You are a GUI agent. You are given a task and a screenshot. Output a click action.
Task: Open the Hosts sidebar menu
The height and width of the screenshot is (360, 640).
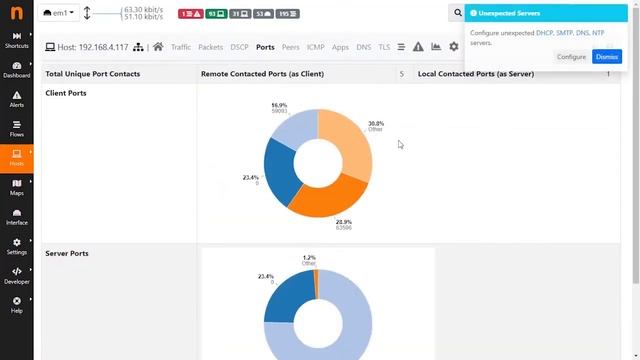coord(17,158)
